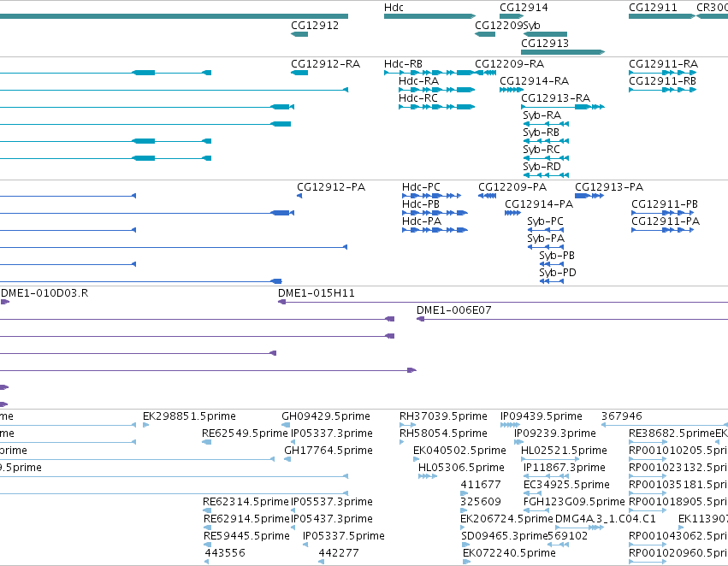The width and height of the screenshot is (728, 566).
Task: Click the DMG4A3_1.C04.C1 label
Action: pos(606,519)
